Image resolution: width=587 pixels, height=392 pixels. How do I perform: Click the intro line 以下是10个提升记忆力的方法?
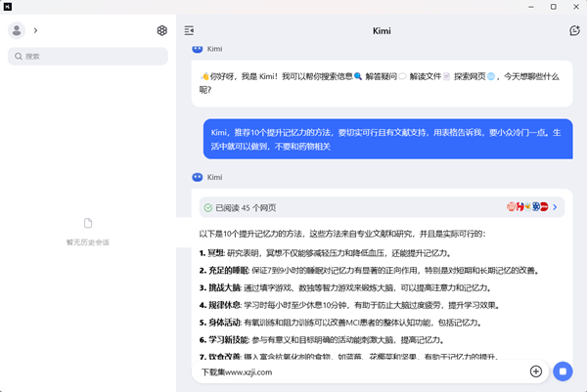pos(342,234)
